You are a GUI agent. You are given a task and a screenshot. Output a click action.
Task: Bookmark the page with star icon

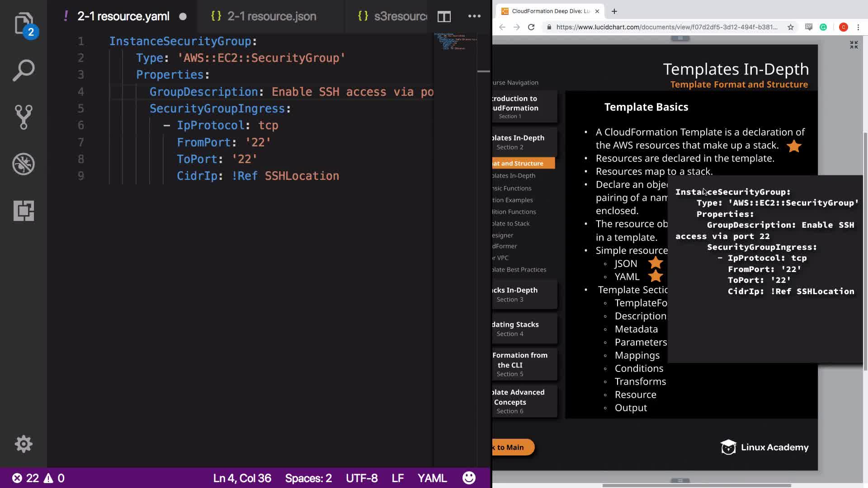pos(790,27)
